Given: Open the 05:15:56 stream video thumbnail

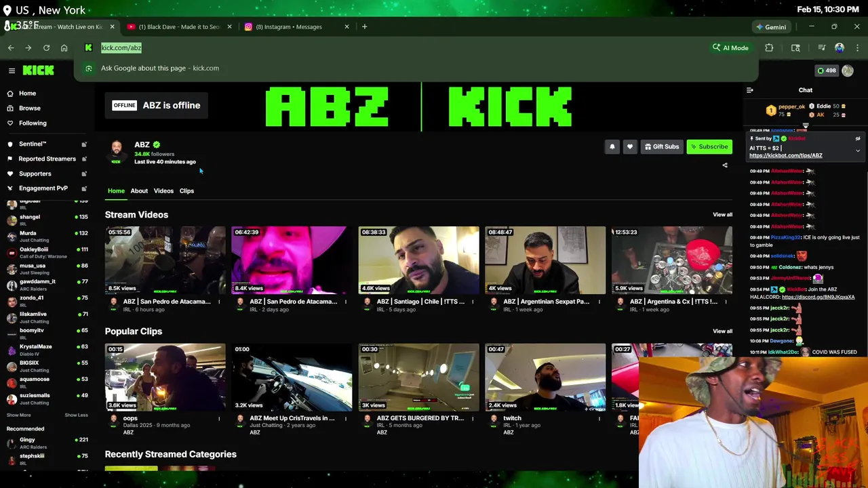Looking at the screenshot, I should click(165, 260).
